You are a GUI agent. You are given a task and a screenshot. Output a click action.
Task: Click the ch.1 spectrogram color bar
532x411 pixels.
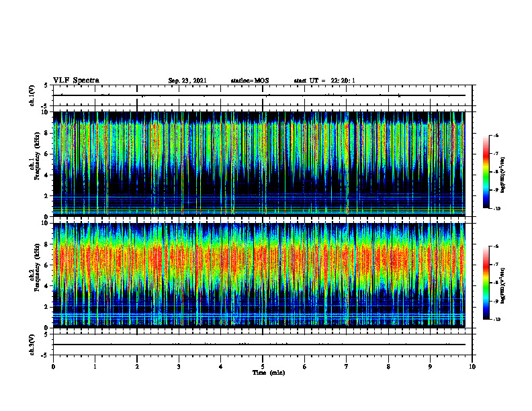coord(486,172)
